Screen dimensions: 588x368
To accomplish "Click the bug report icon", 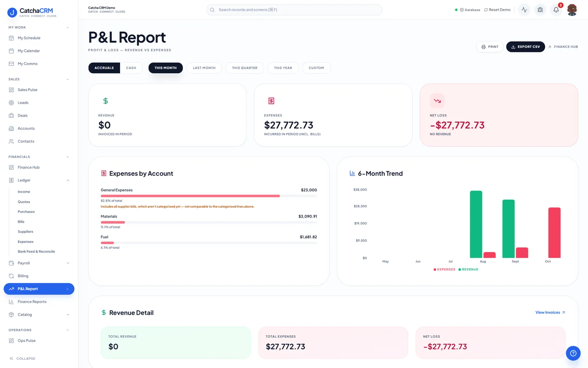I will pyautogui.click(x=540, y=10).
